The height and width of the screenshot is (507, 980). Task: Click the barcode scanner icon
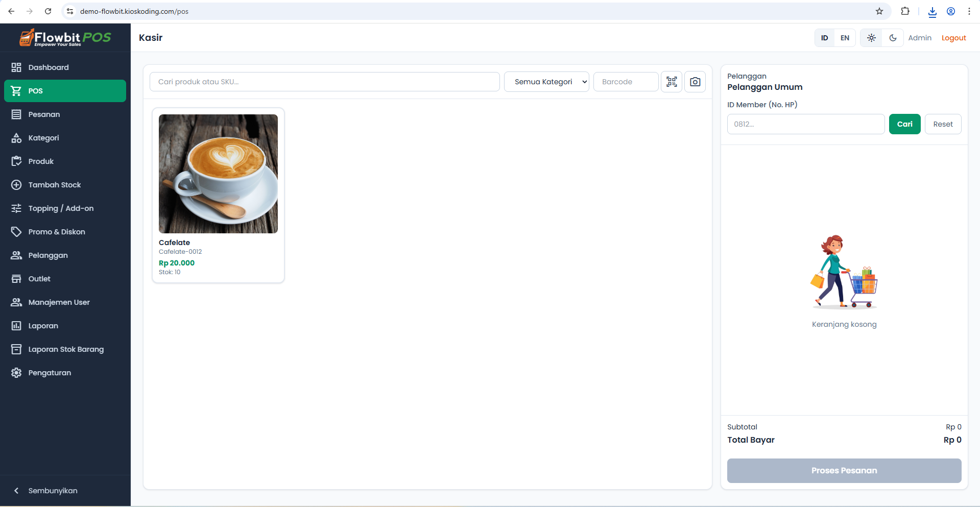671,81
